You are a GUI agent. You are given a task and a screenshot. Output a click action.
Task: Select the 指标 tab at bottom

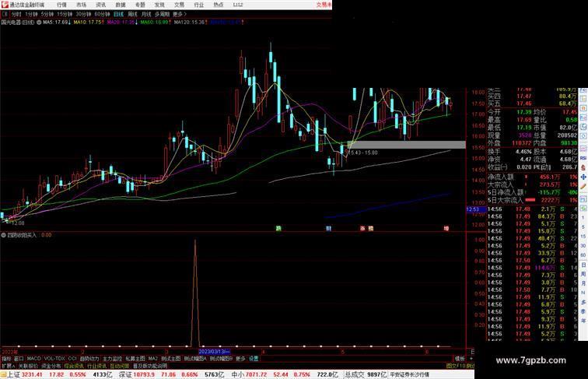point(6,359)
